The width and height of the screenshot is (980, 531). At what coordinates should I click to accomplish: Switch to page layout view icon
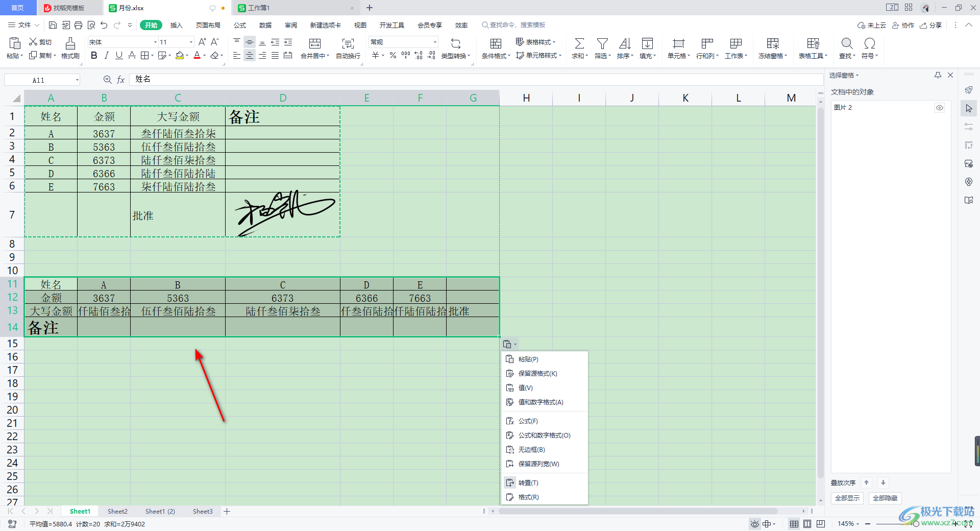(807, 524)
